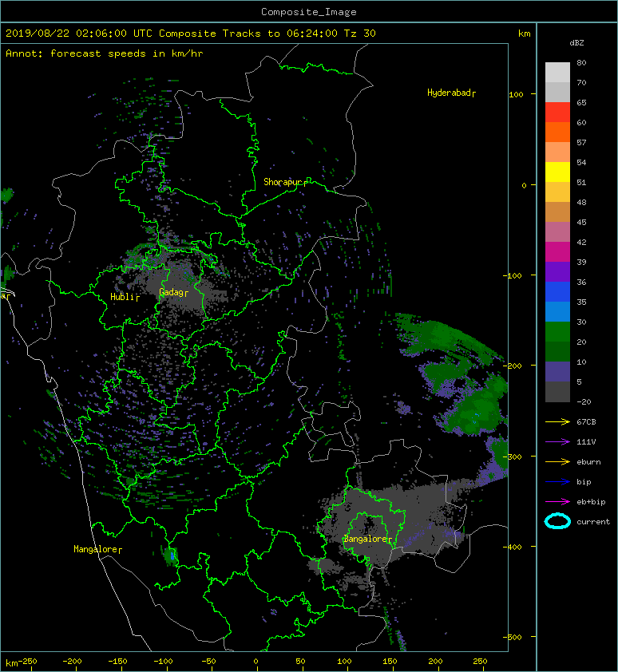Click the km unit label at top right
The width and height of the screenshot is (618, 672).
(x=525, y=34)
